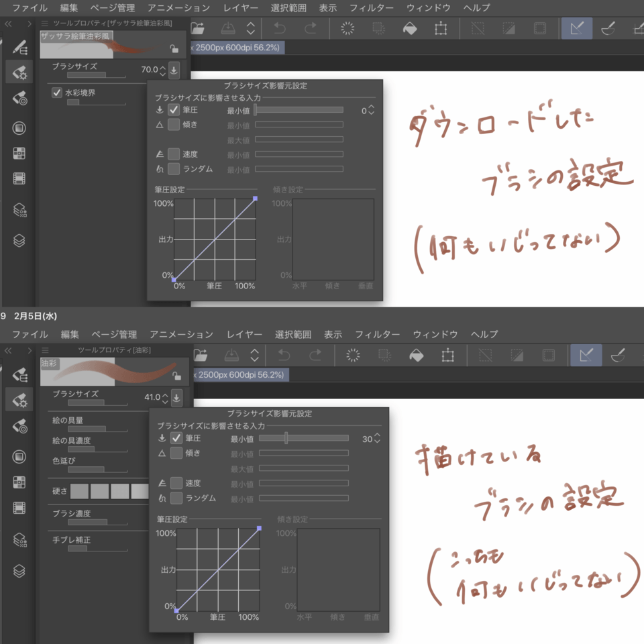Enable 速度 checkbox in bottom dialog
This screenshot has width=644, height=644.
coord(176,482)
